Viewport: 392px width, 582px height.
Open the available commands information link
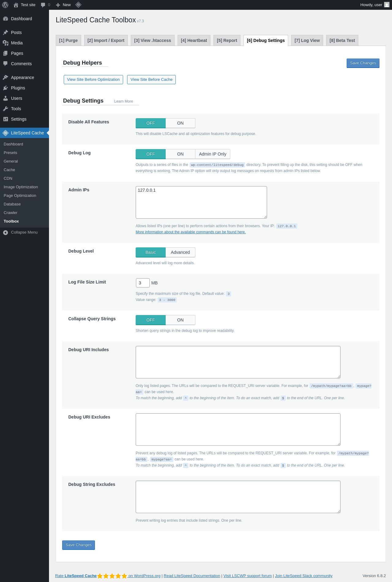(190, 232)
